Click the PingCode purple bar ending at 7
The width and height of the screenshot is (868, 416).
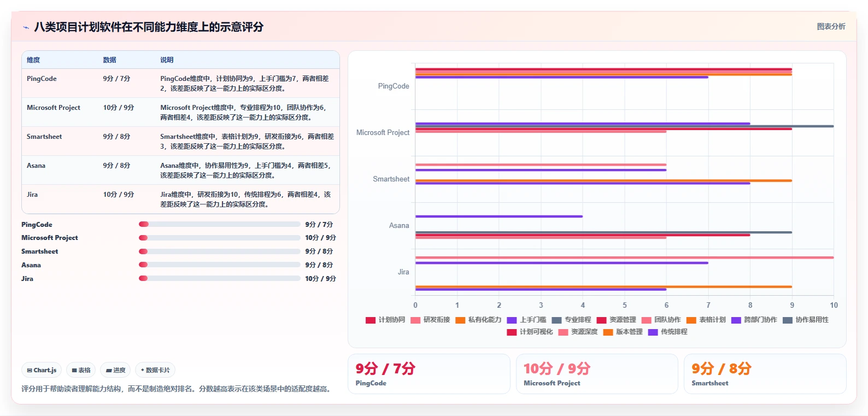[562, 77]
